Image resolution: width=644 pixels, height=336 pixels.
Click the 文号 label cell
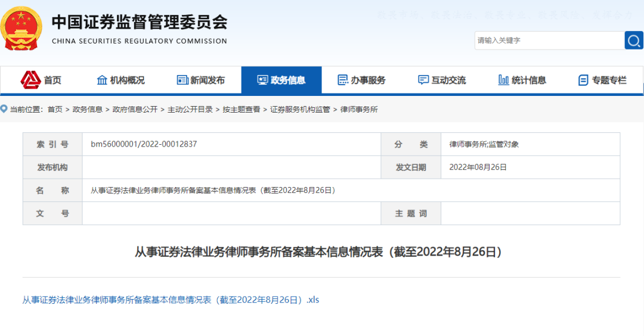52,213
